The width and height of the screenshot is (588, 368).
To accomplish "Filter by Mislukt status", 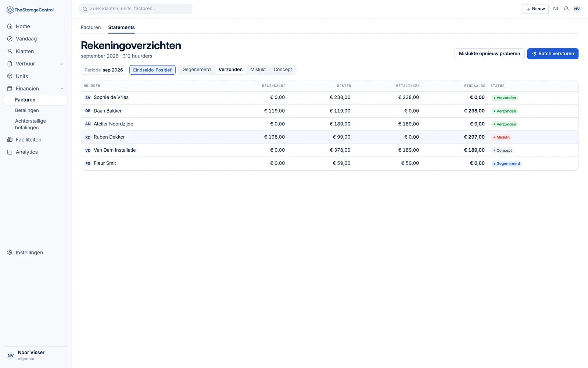I will coord(258,70).
